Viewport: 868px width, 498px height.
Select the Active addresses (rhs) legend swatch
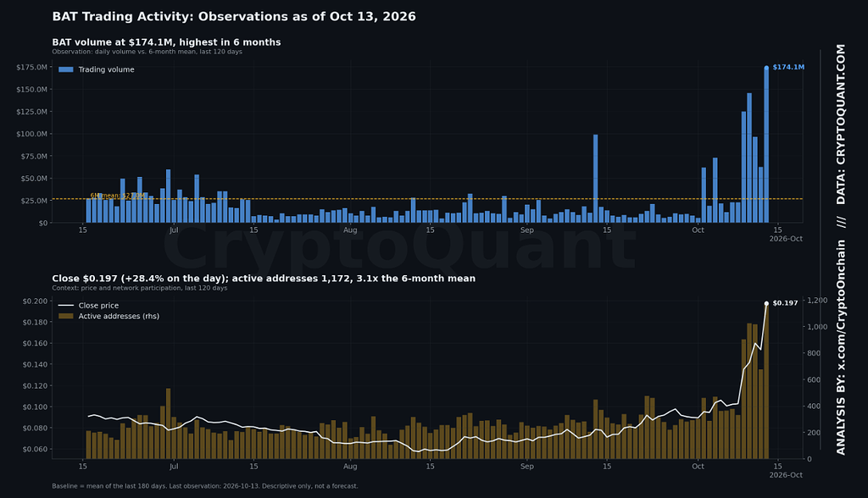coord(66,317)
